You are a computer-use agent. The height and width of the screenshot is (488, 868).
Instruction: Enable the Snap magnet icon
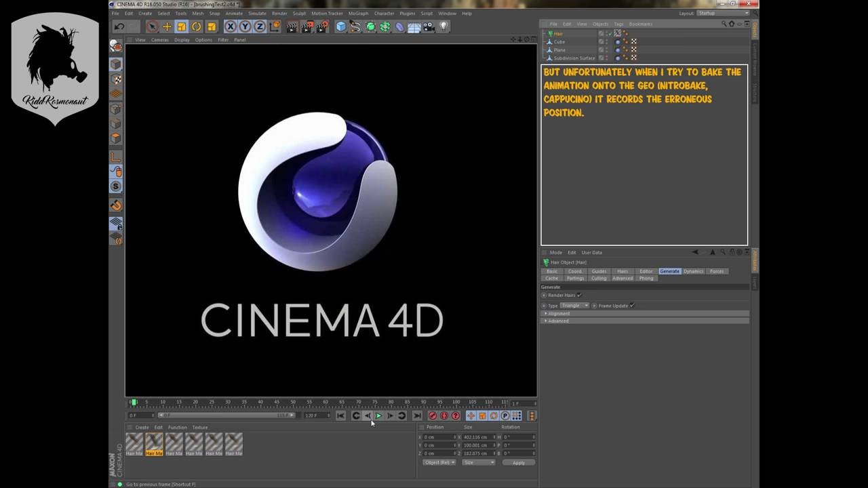(116, 205)
